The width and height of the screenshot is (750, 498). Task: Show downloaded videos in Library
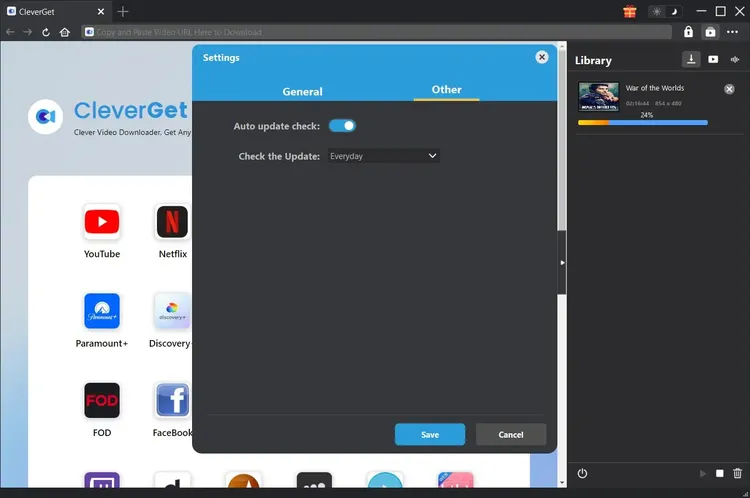713,60
